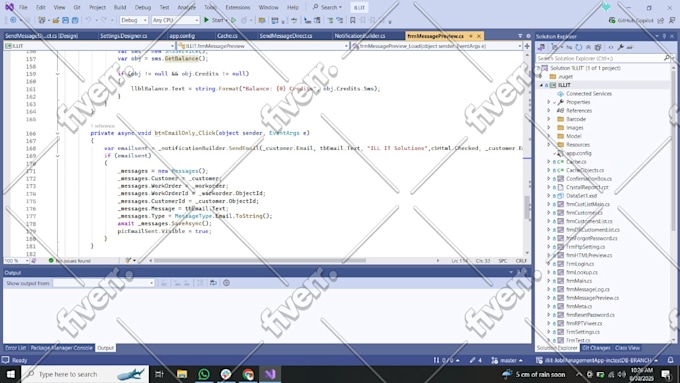This screenshot has height=383, width=680.
Task: Click the Undo toolbar icon
Action: [x=88, y=20]
